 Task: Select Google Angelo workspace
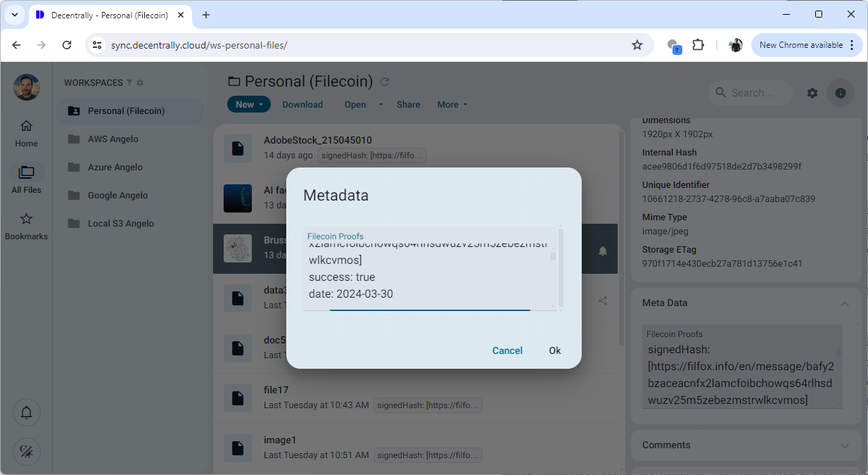pyautogui.click(x=117, y=196)
